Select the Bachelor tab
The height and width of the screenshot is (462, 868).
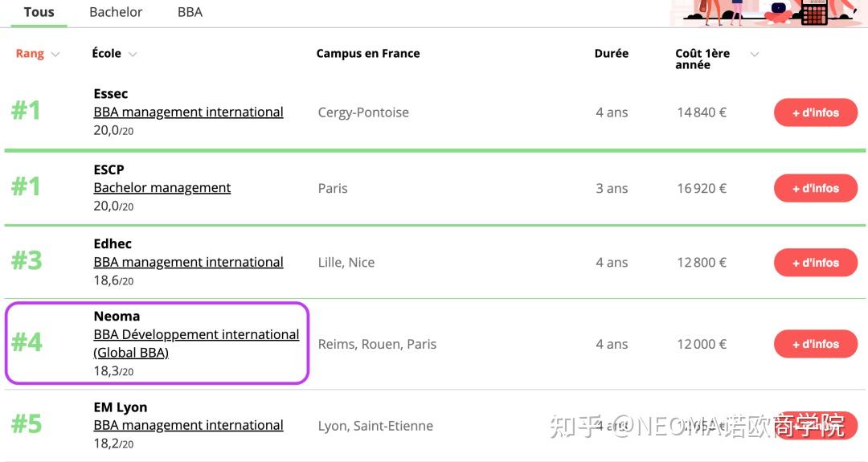(116, 12)
